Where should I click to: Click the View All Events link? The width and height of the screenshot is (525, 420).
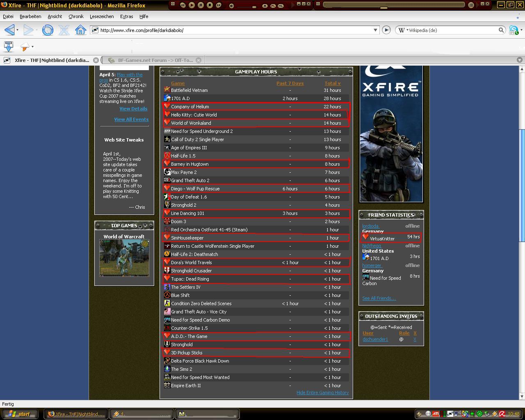coord(131,119)
